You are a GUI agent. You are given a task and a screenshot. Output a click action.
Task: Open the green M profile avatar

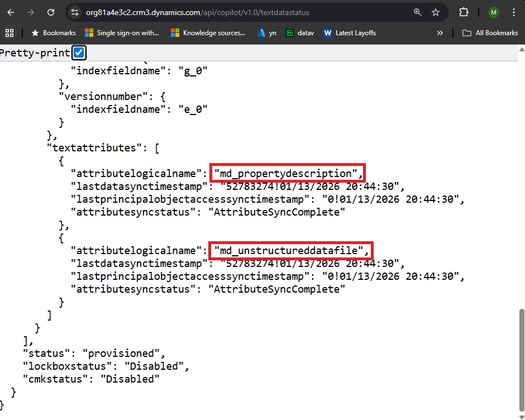click(x=493, y=12)
